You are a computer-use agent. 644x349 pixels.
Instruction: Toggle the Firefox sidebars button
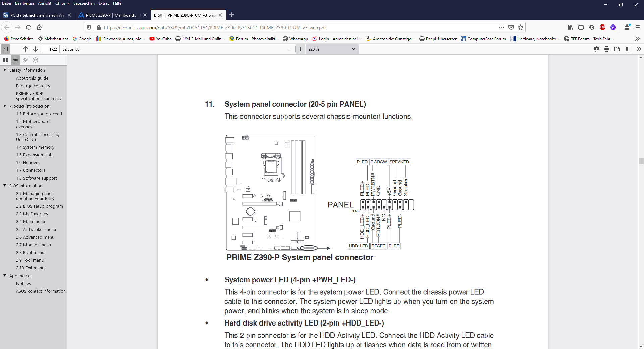pyautogui.click(x=581, y=27)
